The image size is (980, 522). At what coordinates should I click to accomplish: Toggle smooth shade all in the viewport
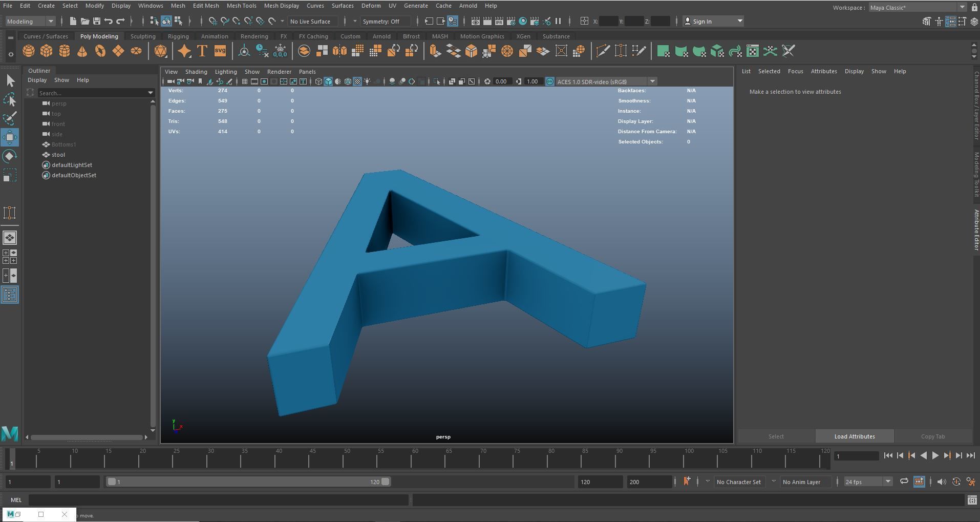click(x=328, y=81)
